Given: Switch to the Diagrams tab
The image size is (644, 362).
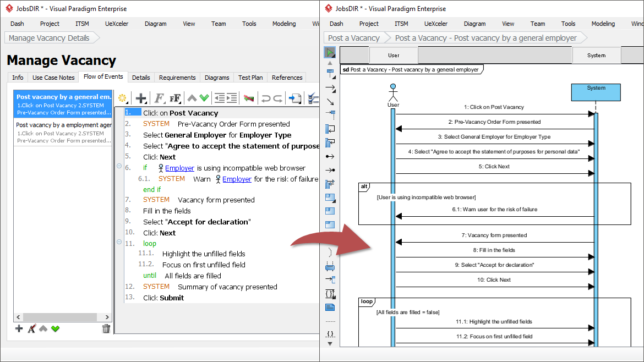Looking at the screenshot, I should click(217, 78).
